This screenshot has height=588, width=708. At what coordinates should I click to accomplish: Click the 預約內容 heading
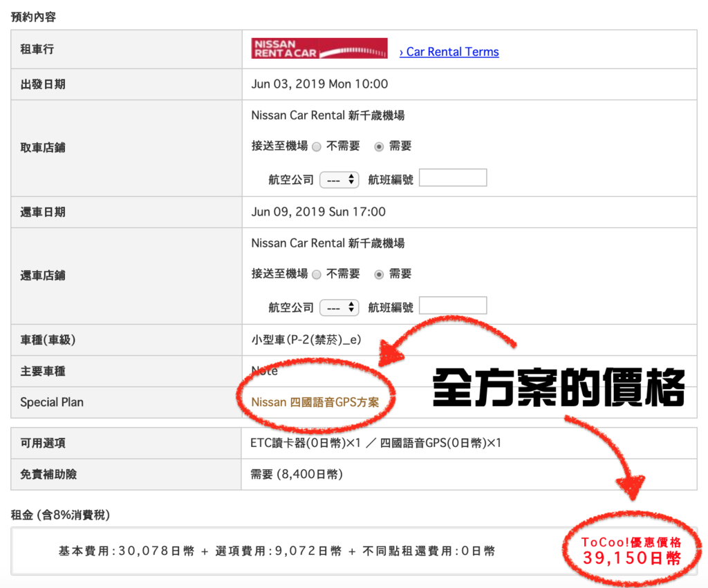[33, 17]
